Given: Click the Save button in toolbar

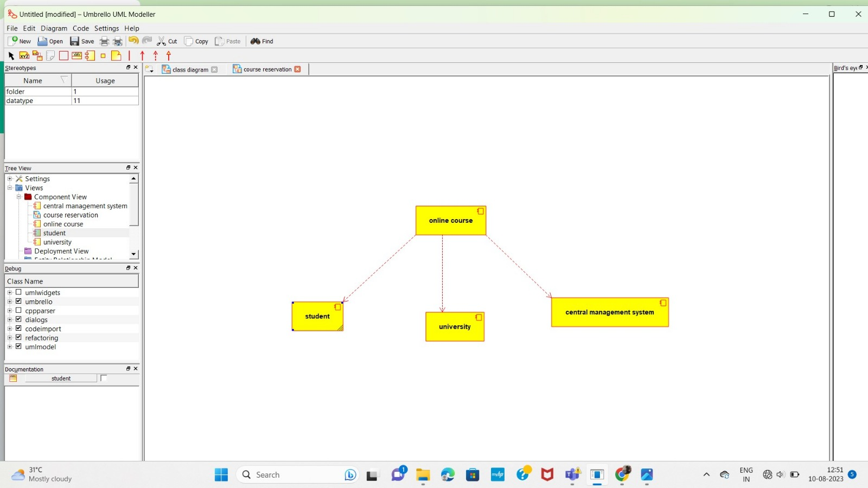Looking at the screenshot, I should [82, 41].
